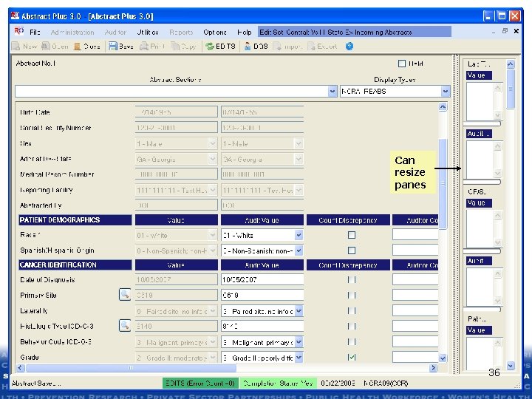Open Grade audit value dropdown
The width and height of the screenshot is (532, 399).
299,358
